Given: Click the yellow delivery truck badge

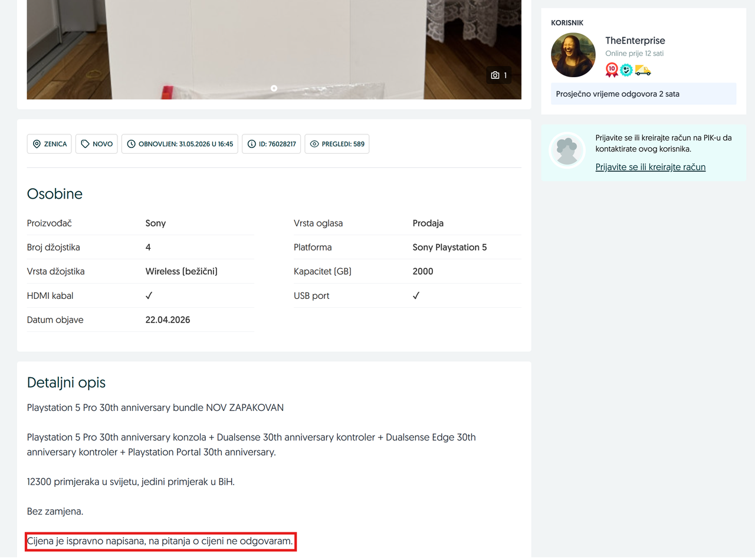Looking at the screenshot, I should coord(643,70).
